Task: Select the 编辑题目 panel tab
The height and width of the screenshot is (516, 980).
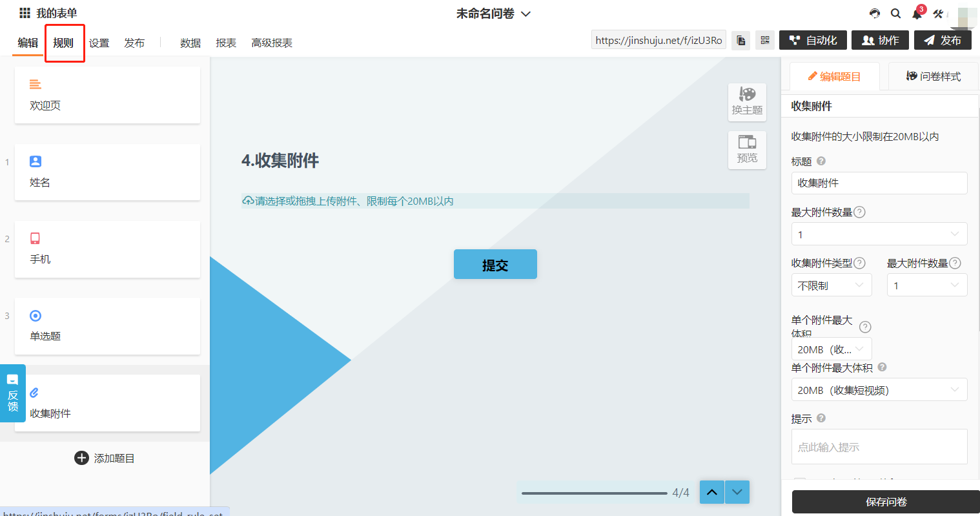Action: [x=834, y=76]
